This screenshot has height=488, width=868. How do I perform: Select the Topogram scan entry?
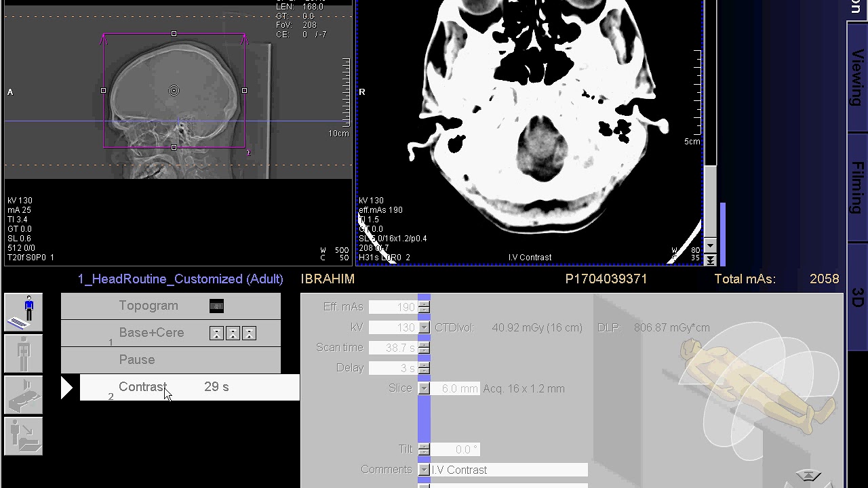(x=171, y=306)
